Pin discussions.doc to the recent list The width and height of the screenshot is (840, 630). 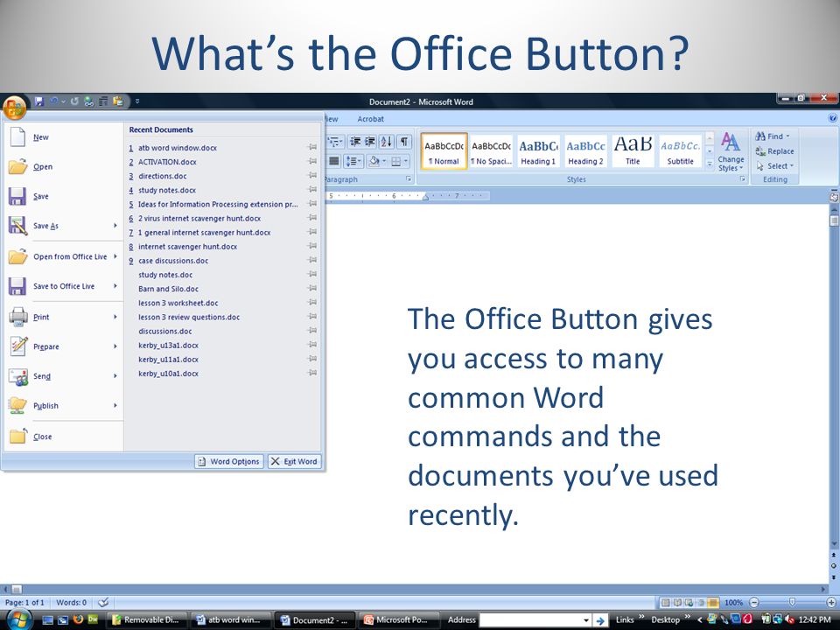(x=311, y=330)
